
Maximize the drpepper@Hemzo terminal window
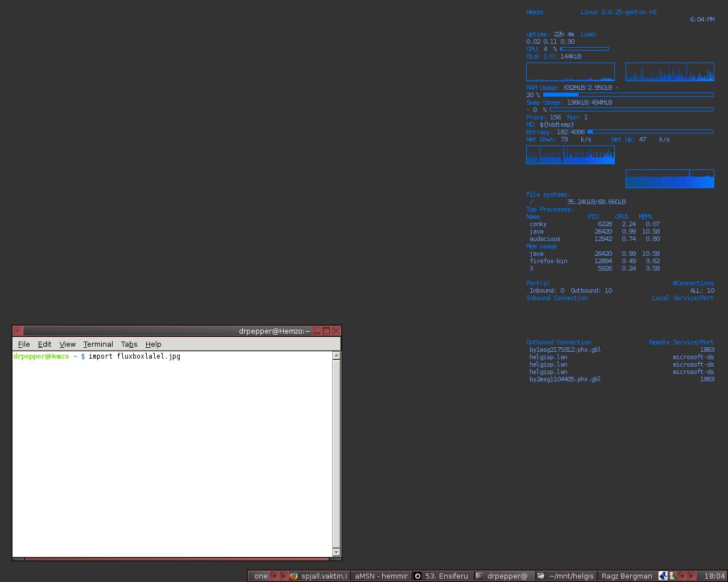point(326,331)
